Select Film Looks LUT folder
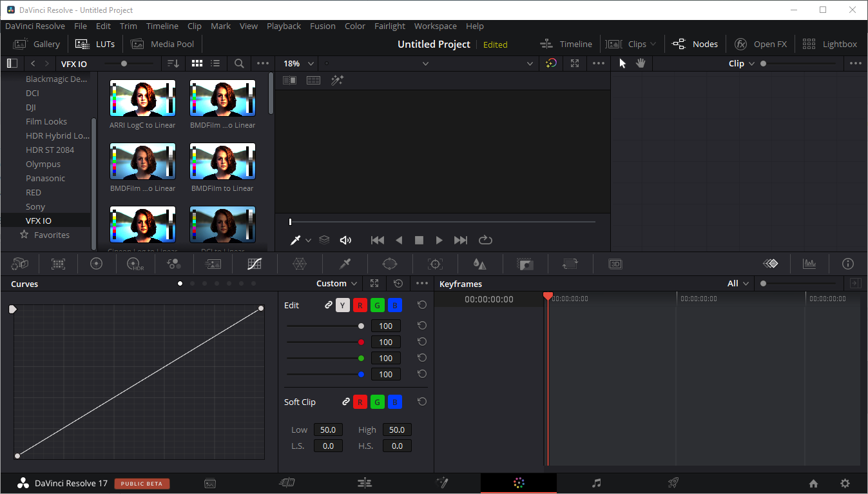The height and width of the screenshot is (494, 868). click(x=46, y=121)
